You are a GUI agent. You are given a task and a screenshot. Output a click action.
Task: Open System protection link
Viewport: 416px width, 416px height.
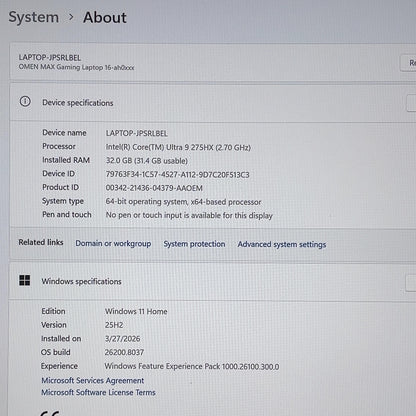[194, 244]
